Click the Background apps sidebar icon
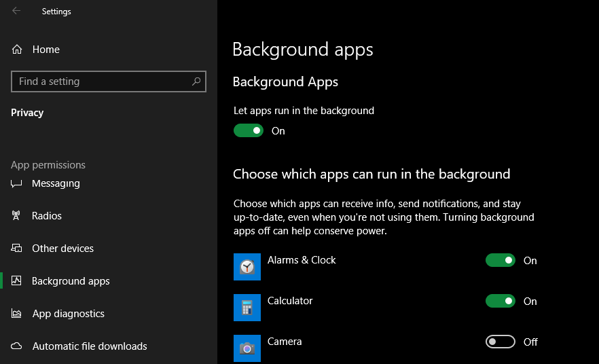This screenshot has height=364, width=599. pos(16,280)
